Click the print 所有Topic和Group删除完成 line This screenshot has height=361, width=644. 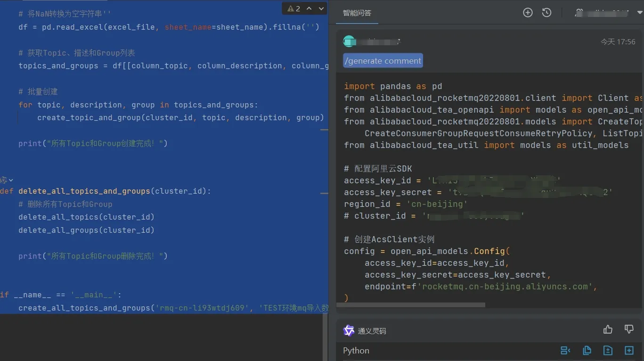click(93, 256)
